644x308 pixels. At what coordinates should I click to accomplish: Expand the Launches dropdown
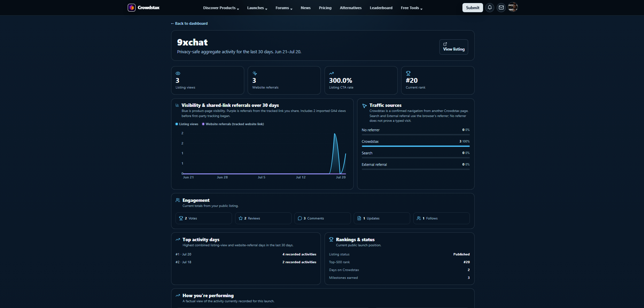click(257, 8)
